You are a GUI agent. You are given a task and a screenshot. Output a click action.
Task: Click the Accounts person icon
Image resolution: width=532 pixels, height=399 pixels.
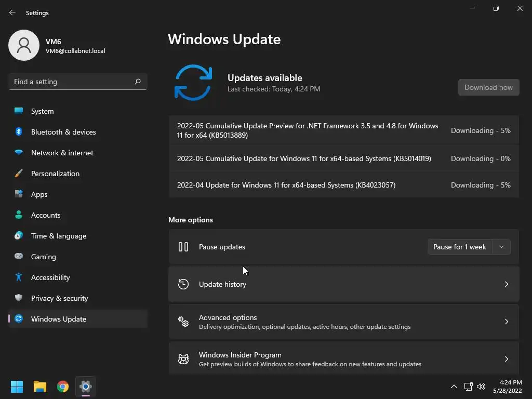(x=19, y=215)
